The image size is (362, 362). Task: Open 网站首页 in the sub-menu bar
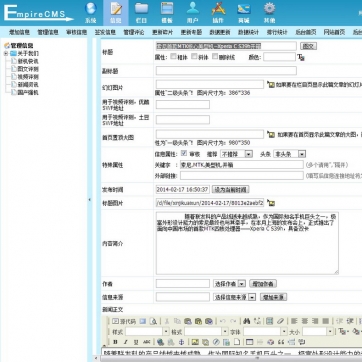(334, 32)
